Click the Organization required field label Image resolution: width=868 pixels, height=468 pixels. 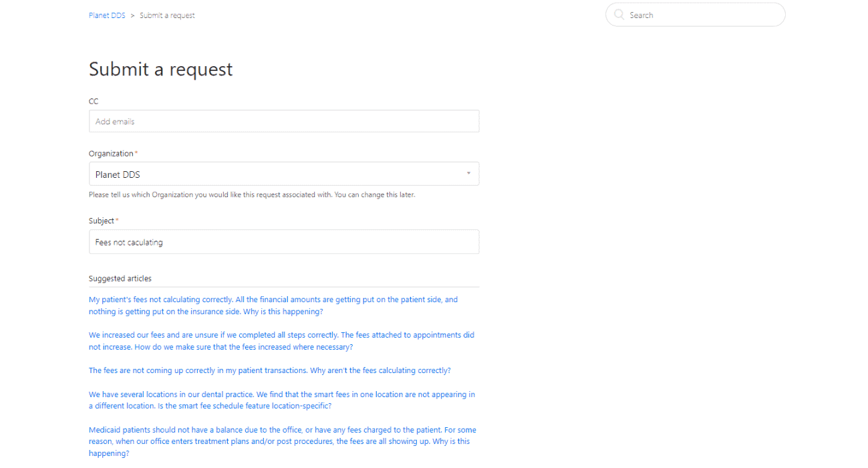(x=112, y=153)
